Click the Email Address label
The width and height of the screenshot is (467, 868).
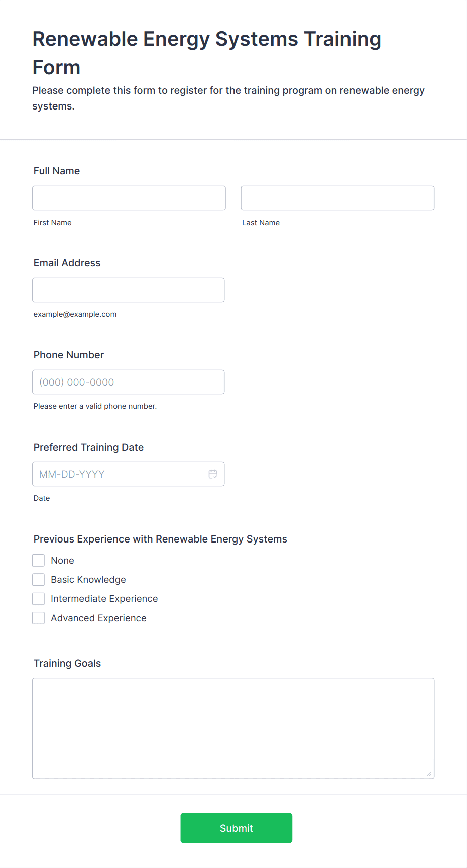(67, 263)
